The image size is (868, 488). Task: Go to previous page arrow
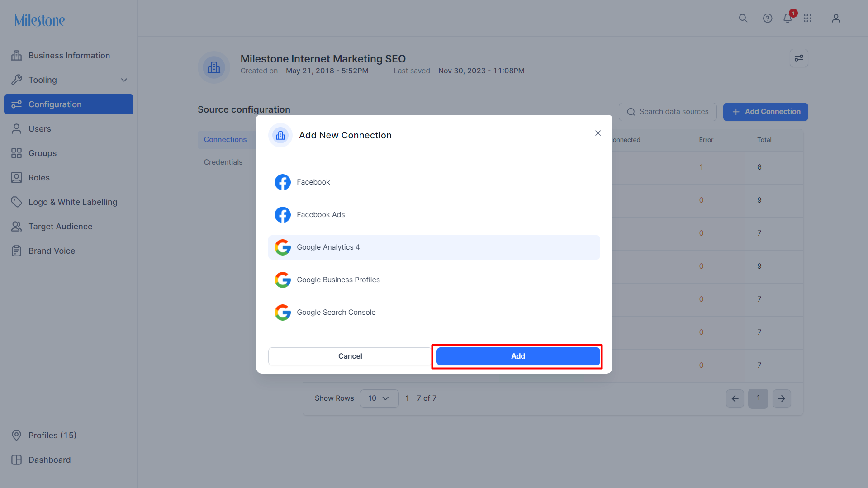(x=735, y=398)
